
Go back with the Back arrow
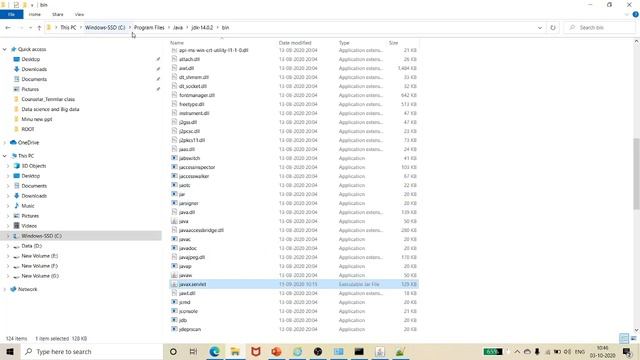point(8,28)
